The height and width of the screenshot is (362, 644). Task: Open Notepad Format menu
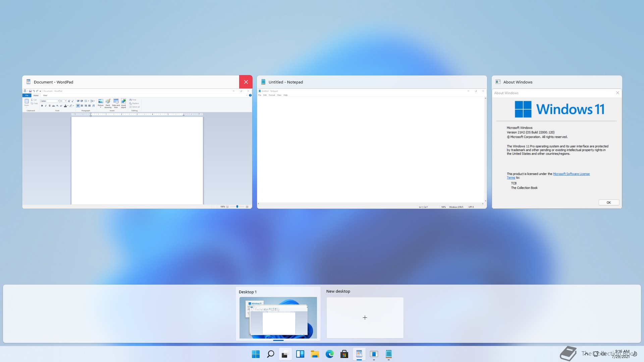point(272,95)
